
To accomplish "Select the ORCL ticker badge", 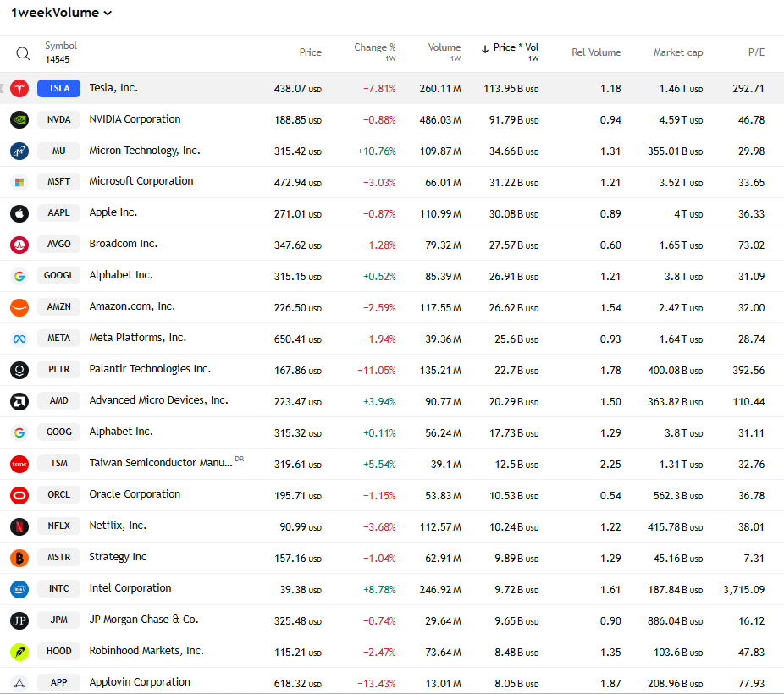I will [59, 494].
